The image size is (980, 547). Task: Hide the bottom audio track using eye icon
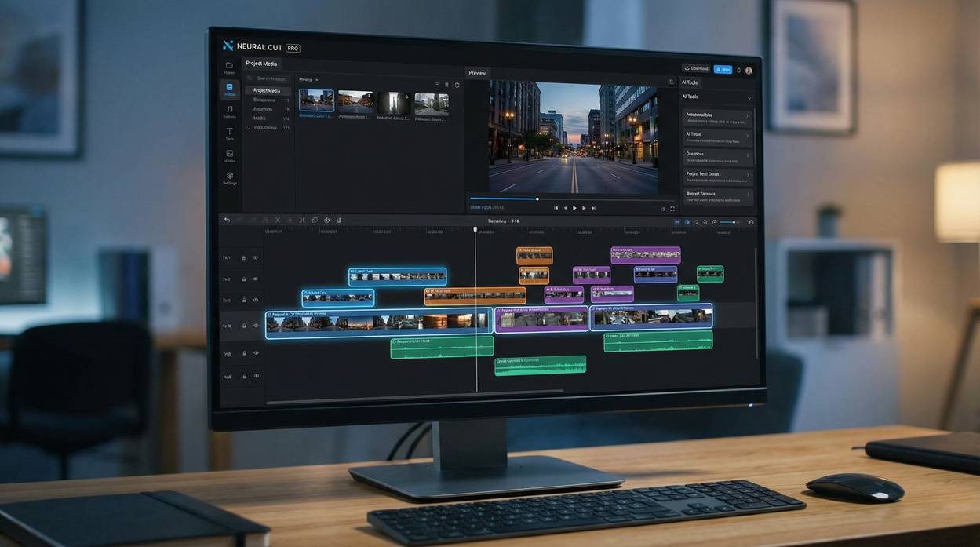coord(255,377)
